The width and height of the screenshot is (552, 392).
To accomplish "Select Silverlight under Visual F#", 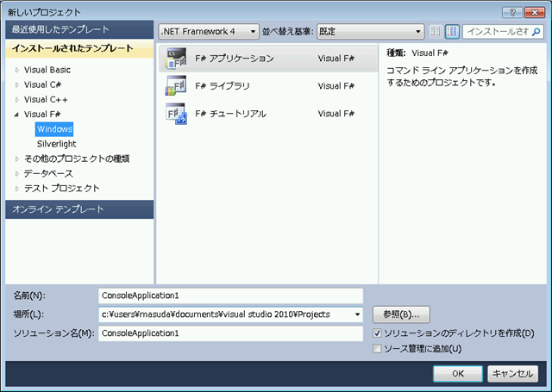I will (56, 144).
